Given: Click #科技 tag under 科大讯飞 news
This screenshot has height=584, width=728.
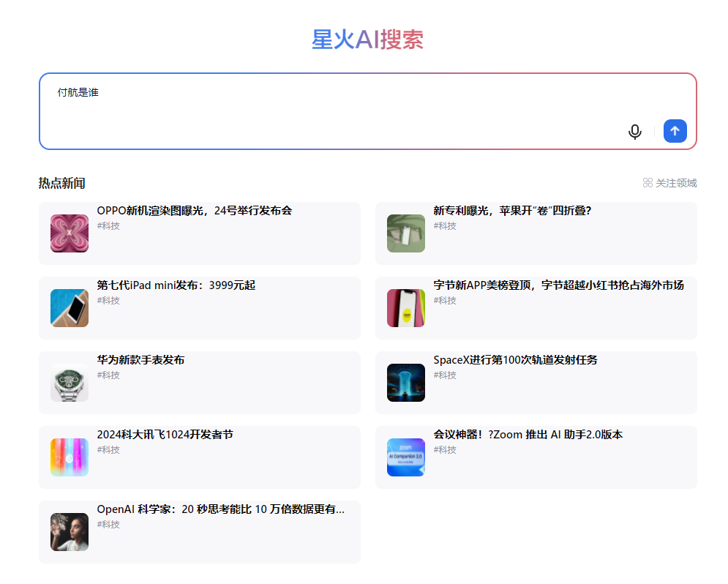Looking at the screenshot, I should [108, 450].
